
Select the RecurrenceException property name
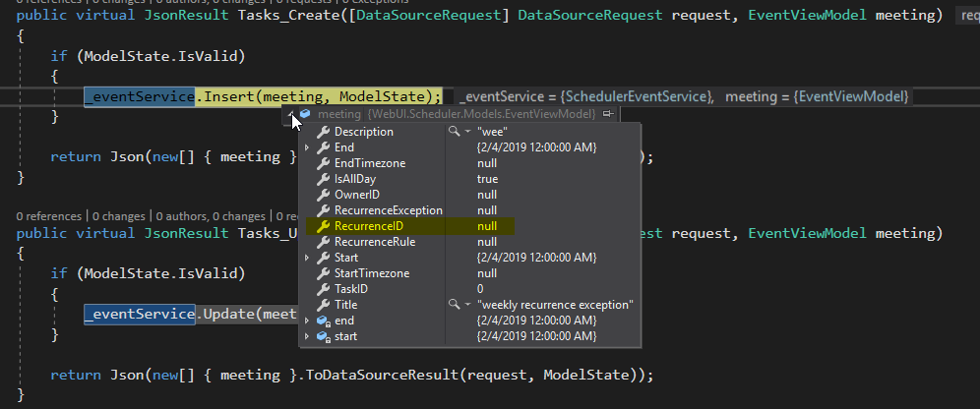pyautogui.click(x=388, y=210)
